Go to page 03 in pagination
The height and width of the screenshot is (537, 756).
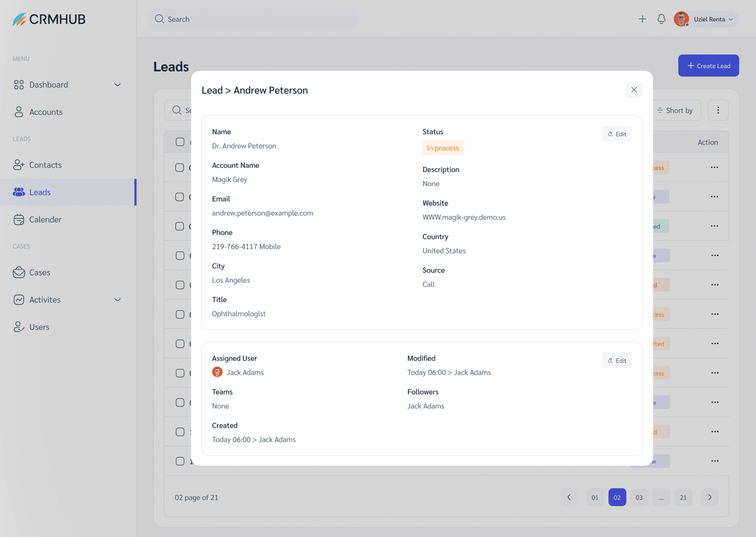coord(639,497)
